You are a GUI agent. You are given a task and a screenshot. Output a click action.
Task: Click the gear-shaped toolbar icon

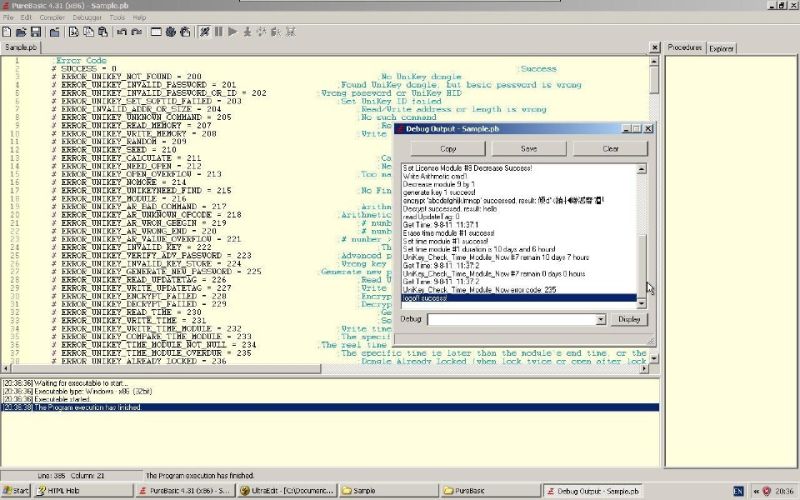(x=170, y=32)
